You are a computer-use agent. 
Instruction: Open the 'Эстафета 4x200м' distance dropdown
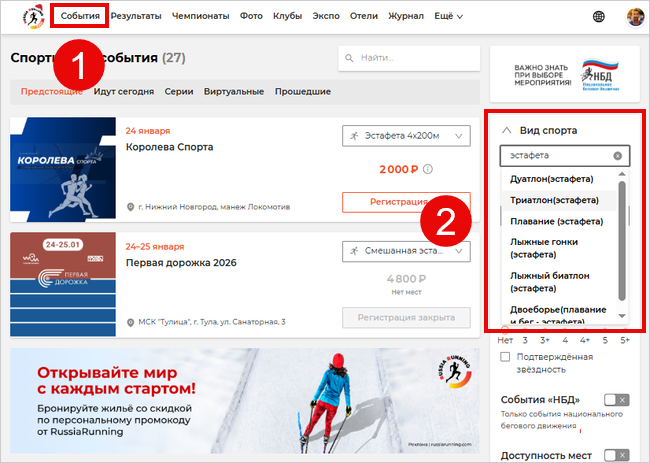pos(405,136)
